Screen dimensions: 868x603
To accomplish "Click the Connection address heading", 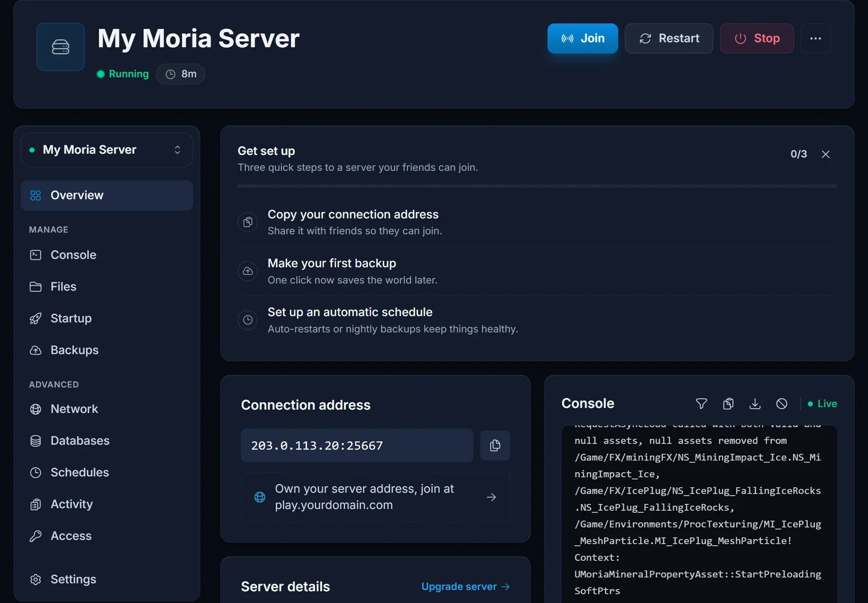I will 305,405.
